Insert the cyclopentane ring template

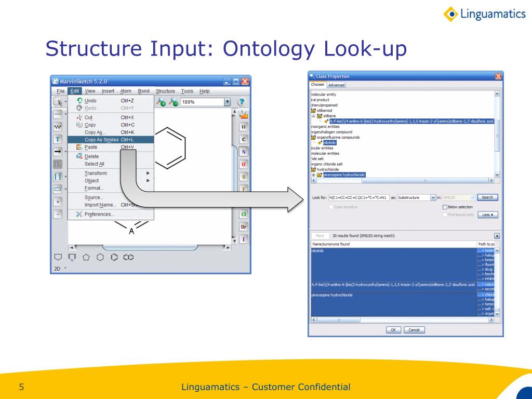tap(86, 257)
